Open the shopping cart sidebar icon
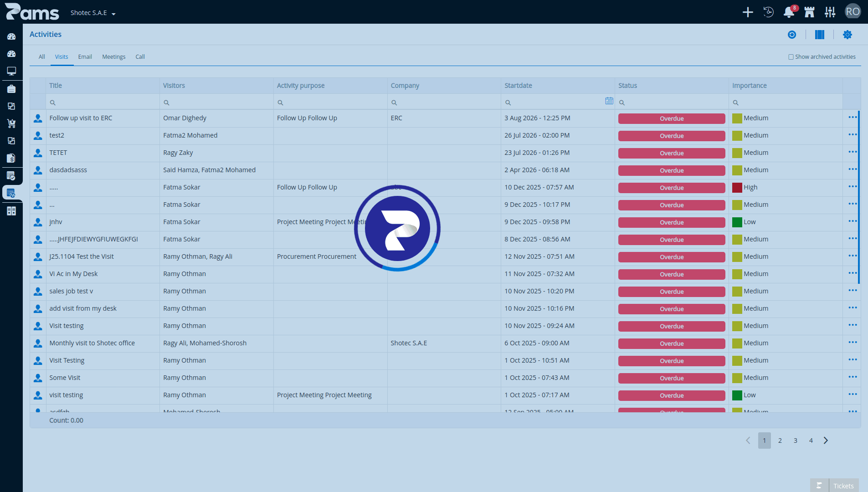 coord(11,123)
